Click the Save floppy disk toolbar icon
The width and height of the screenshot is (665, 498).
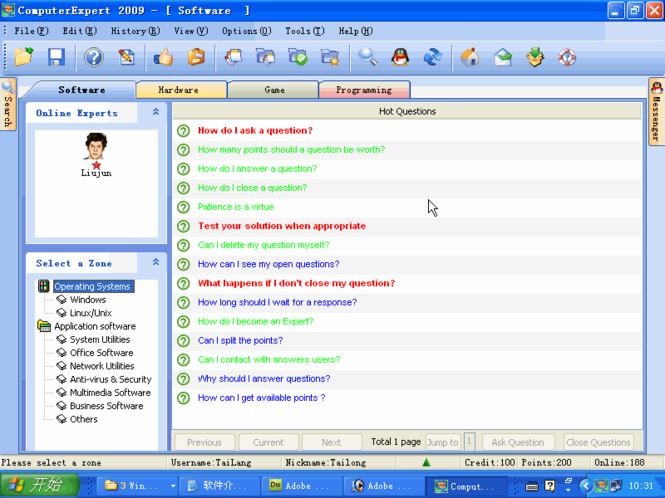[x=56, y=58]
